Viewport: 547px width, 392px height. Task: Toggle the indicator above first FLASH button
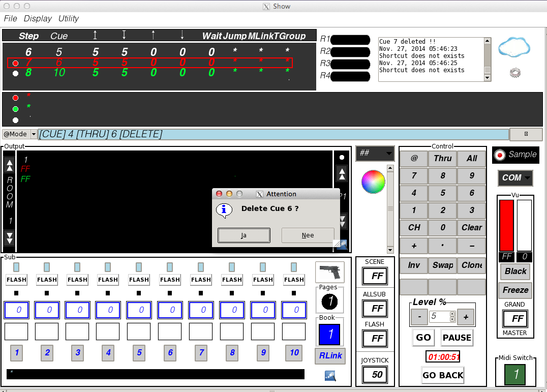16,267
